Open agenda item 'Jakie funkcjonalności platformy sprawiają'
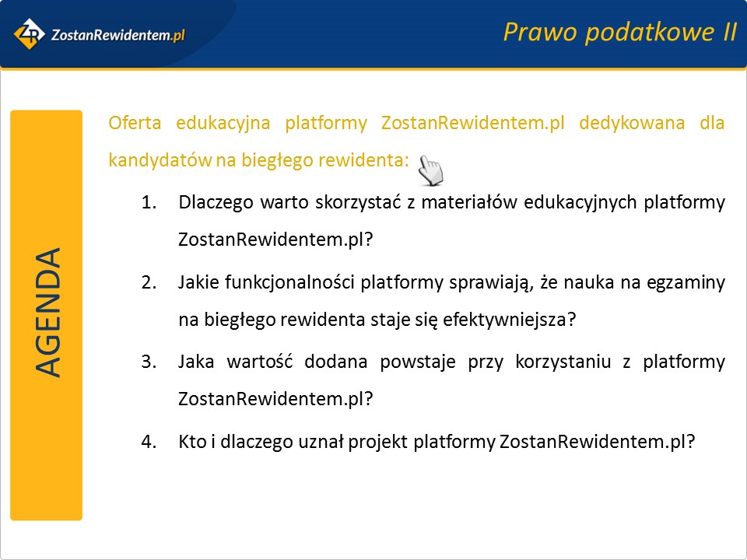The height and width of the screenshot is (560, 747). point(451,282)
